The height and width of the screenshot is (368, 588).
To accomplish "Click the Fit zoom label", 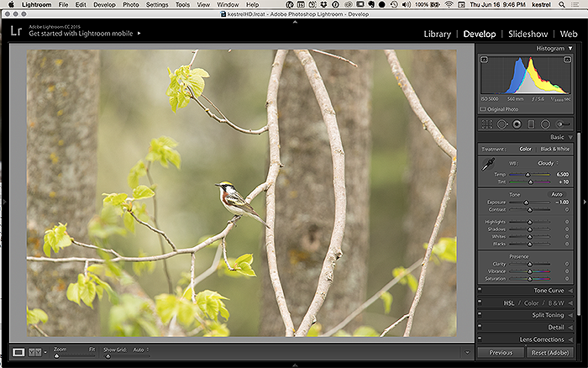I will [x=92, y=350].
